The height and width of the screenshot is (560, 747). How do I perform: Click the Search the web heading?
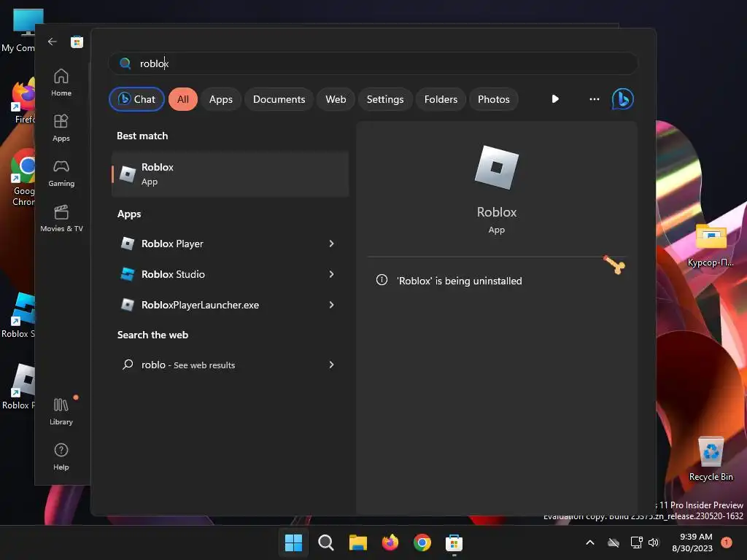coord(153,335)
